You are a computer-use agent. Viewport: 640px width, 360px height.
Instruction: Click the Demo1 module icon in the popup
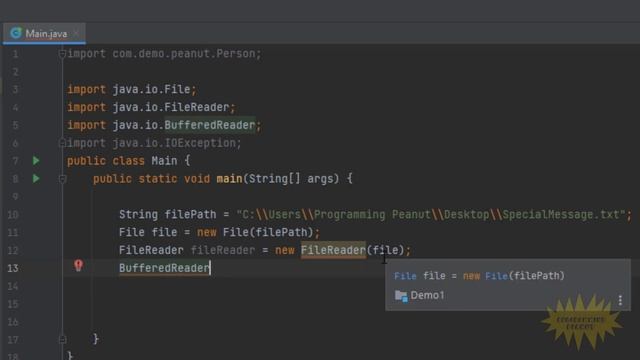(401, 296)
